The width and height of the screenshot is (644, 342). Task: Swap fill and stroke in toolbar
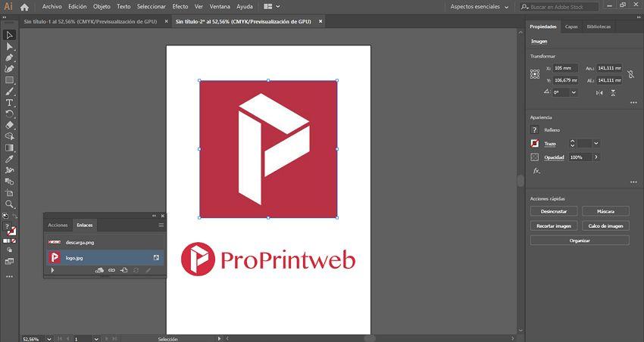coord(15,216)
